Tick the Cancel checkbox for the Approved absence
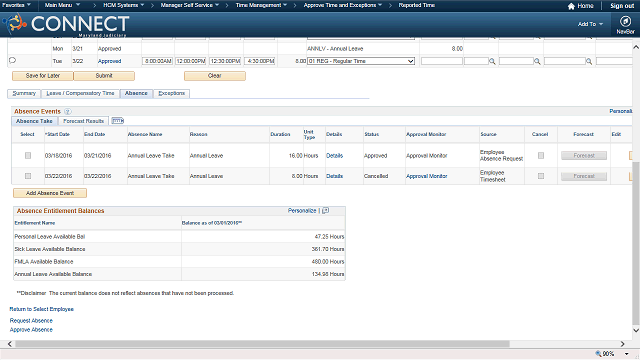640x360 pixels. tap(541, 156)
